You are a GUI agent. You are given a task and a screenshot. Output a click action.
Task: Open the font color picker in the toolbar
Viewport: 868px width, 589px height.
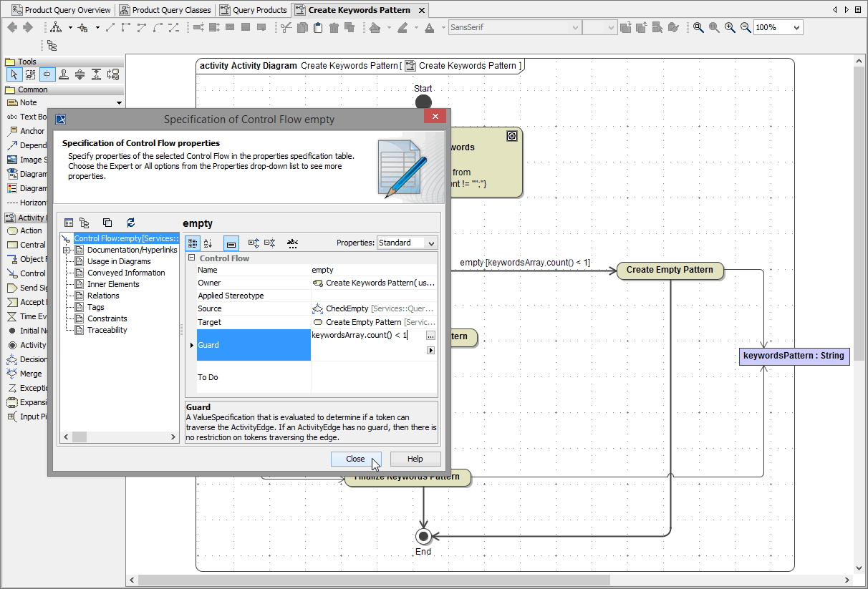430,27
